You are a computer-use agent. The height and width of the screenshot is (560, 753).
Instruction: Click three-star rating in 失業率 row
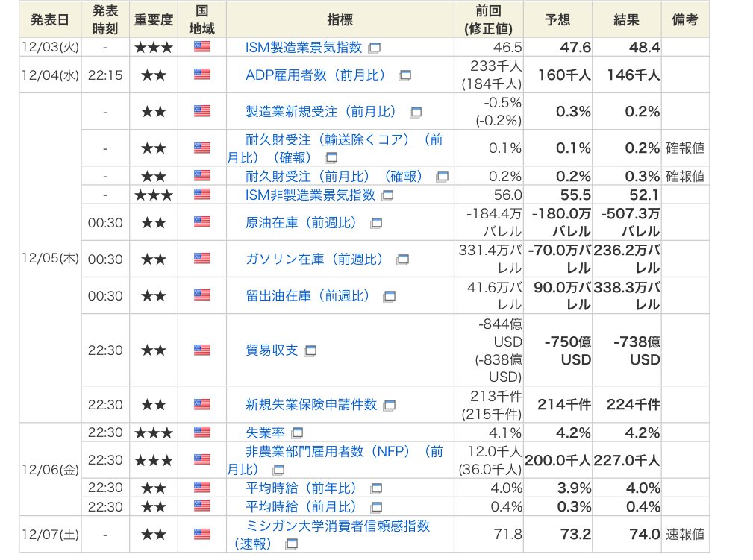coord(154,433)
